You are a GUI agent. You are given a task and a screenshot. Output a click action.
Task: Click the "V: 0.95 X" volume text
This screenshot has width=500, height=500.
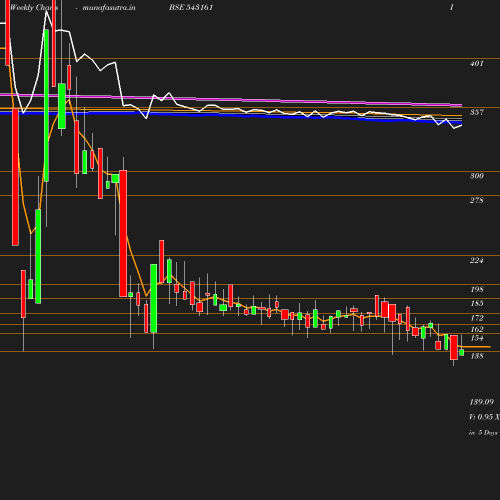point(484,417)
